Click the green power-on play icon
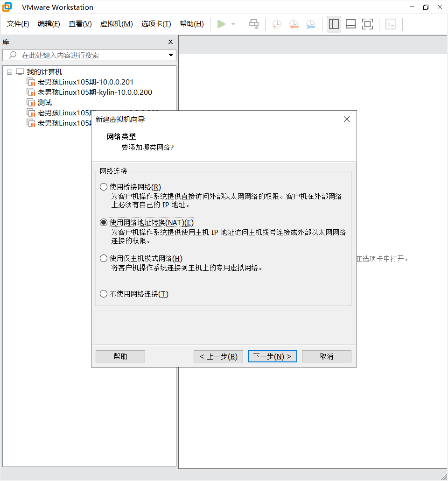This screenshot has height=481, width=448. (x=221, y=24)
